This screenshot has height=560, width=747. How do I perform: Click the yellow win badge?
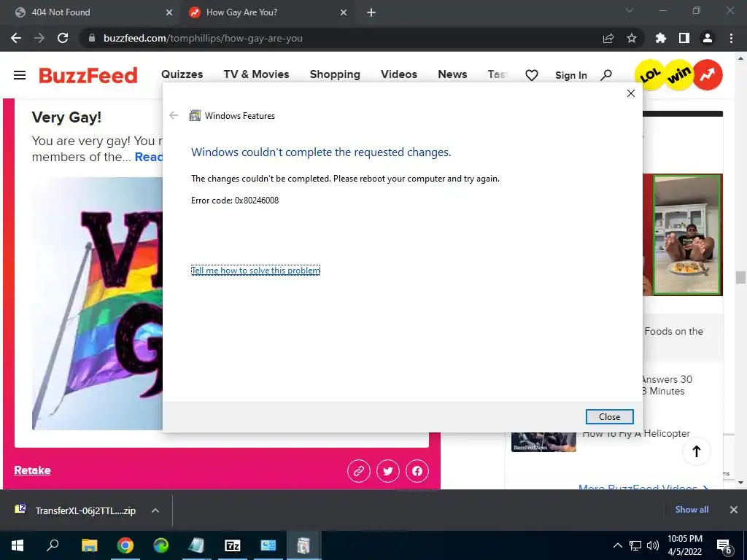click(679, 75)
